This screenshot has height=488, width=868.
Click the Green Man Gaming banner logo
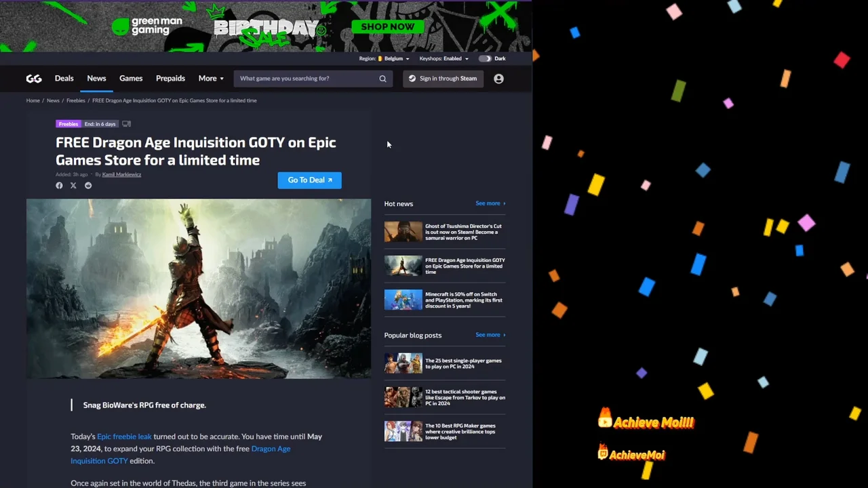tap(148, 26)
